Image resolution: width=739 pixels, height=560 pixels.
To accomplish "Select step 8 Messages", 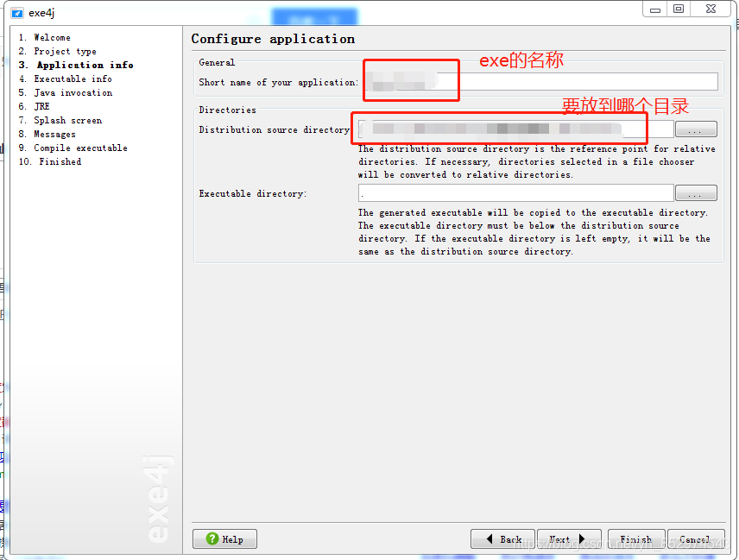I will [47, 134].
